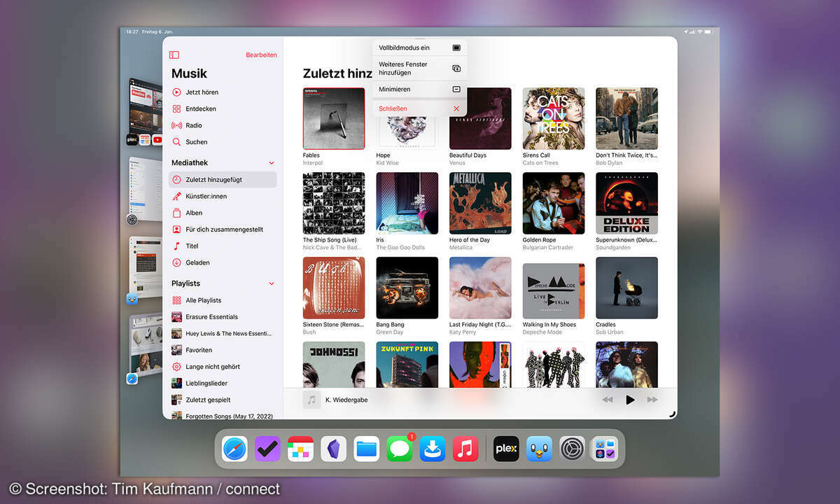Image resolution: width=840 pixels, height=504 pixels.
Task: Launch Plex from the dock
Action: coord(506,449)
